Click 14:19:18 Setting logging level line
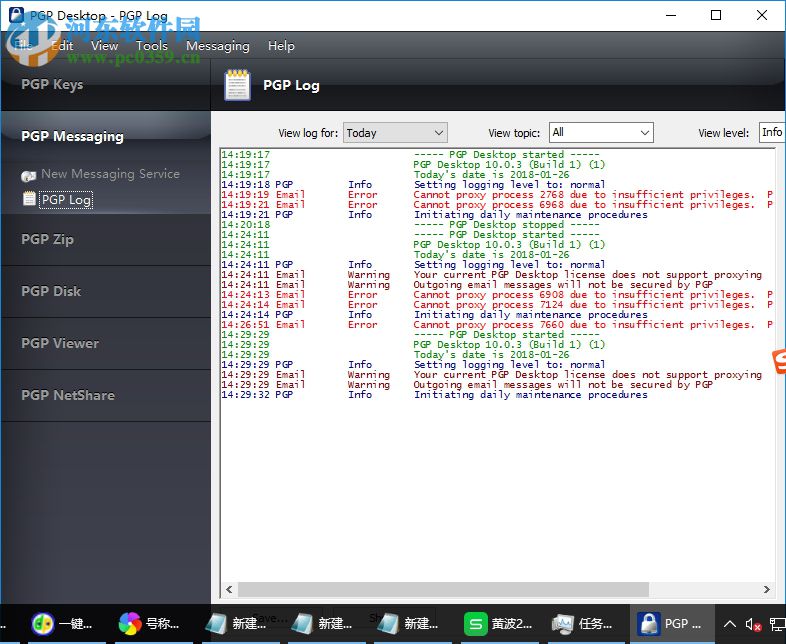 pos(413,184)
